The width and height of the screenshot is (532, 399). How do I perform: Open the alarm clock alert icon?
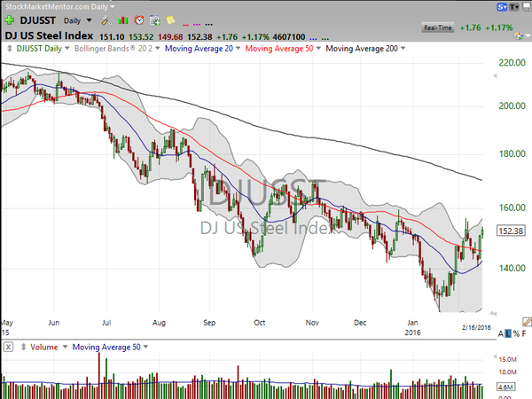click(139, 20)
